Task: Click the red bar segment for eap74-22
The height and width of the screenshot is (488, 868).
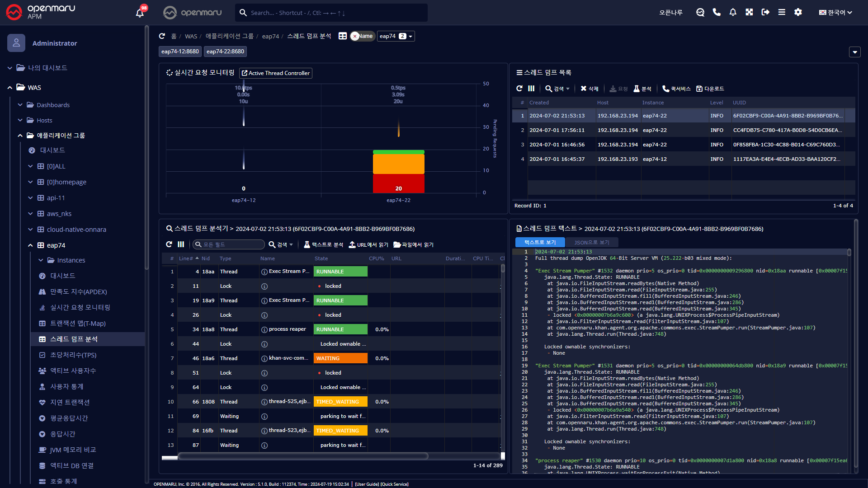Action: (x=398, y=183)
